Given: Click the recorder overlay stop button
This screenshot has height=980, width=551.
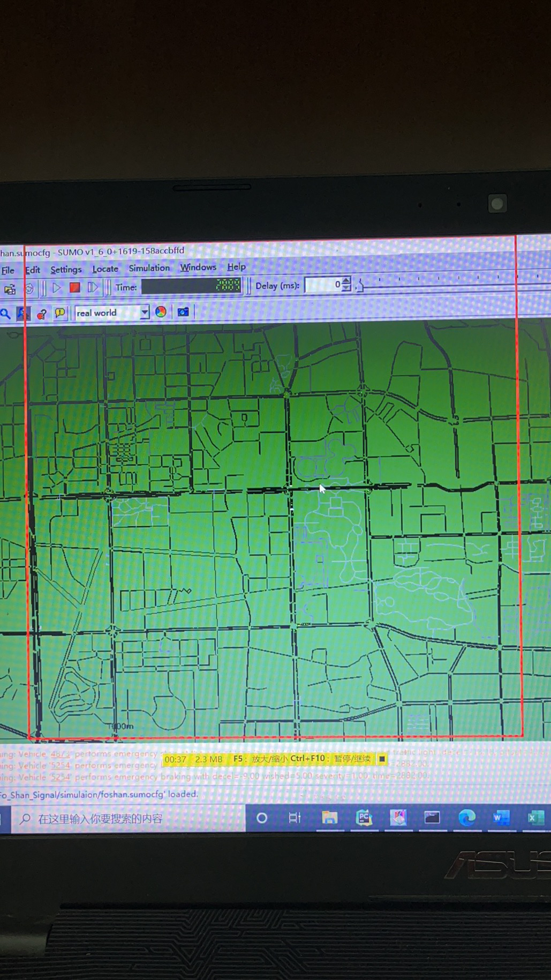Looking at the screenshot, I should click(382, 759).
